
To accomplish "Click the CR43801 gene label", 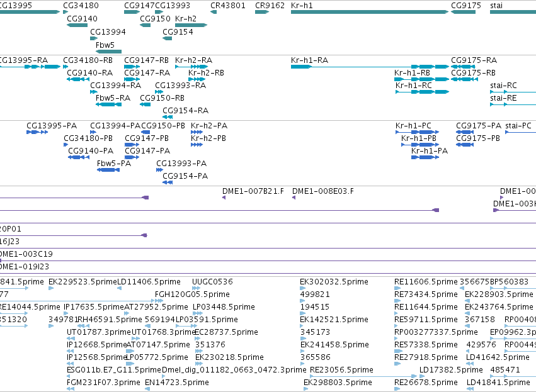I will (x=227, y=6).
